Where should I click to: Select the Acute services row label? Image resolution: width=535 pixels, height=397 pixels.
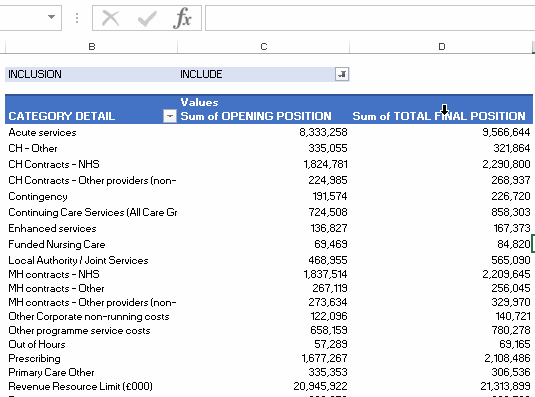coord(42,132)
